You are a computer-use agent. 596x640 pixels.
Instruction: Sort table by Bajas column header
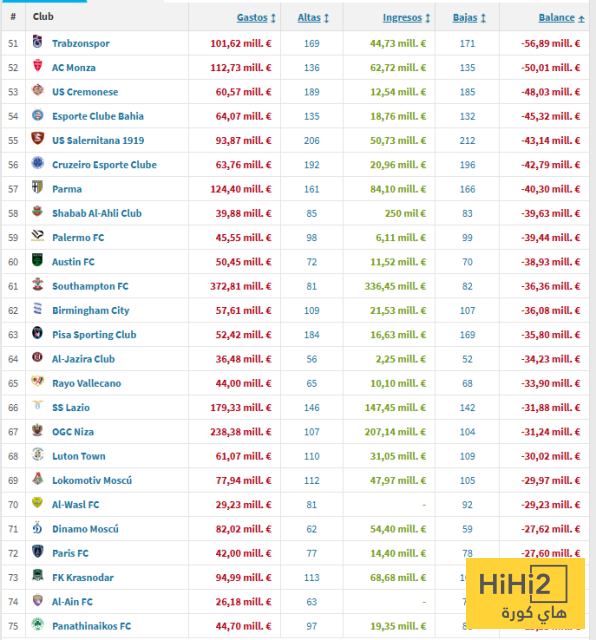[x=469, y=18]
